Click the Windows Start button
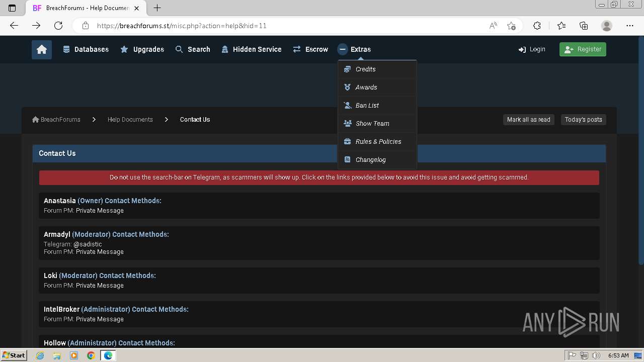The height and width of the screenshot is (362, 644). pos(14,355)
